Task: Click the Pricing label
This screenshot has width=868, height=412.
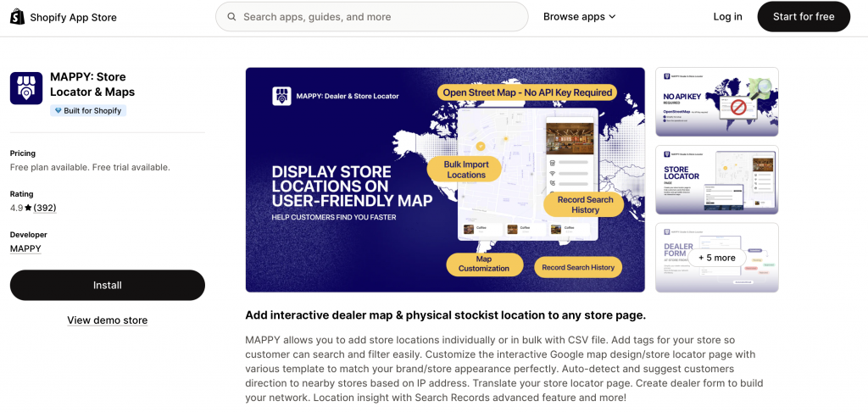Action: pyautogui.click(x=23, y=153)
